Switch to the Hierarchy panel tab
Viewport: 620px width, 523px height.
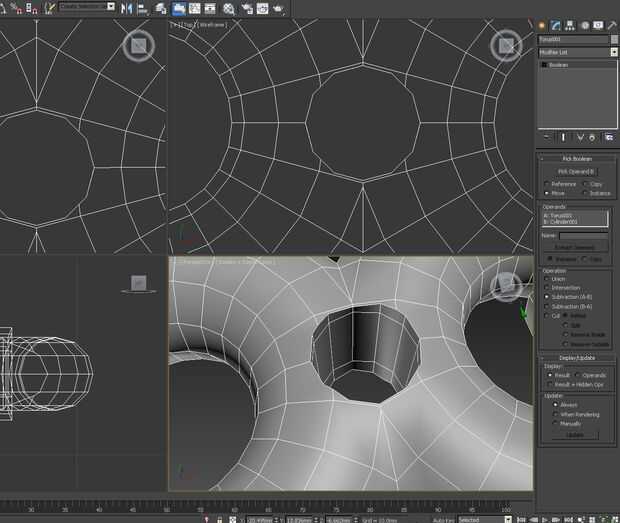coord(570,25)
